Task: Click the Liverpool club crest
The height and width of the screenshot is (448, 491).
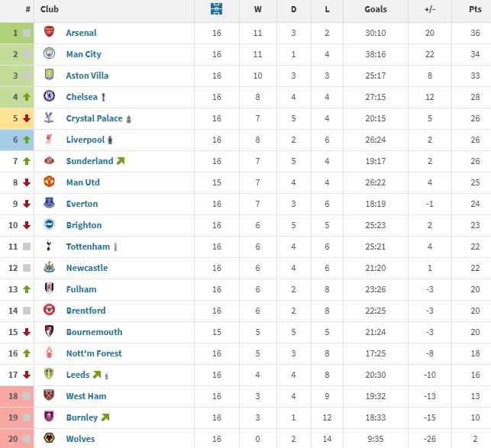Action: [50, 140]
